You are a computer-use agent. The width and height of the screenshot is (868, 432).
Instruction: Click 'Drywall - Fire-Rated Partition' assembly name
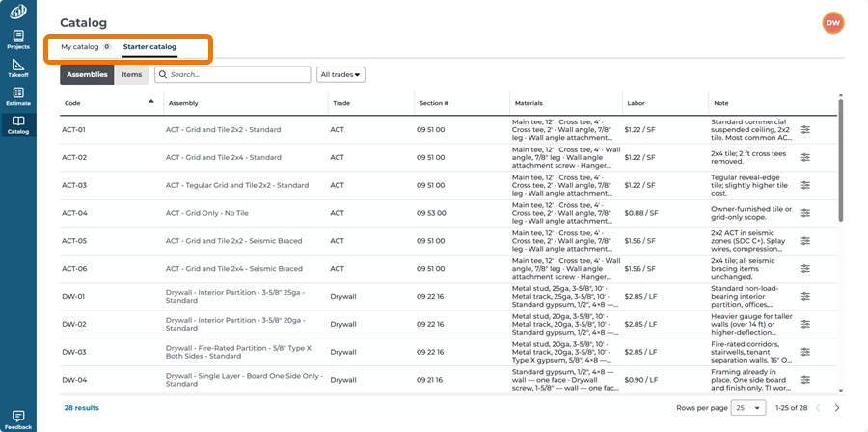(x=238, y=352)
